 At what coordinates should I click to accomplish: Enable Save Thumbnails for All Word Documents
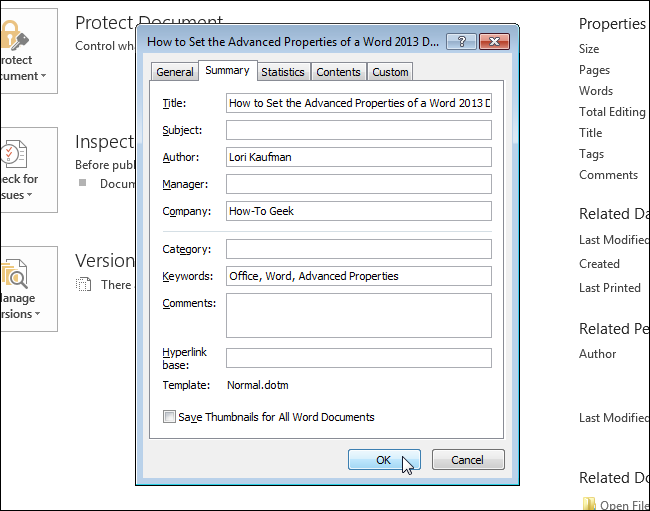[x=169, y=417]
